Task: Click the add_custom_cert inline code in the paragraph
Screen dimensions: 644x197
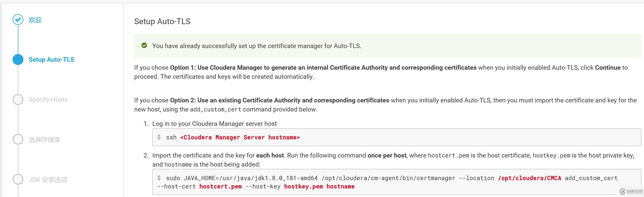Action: (216, 109)
